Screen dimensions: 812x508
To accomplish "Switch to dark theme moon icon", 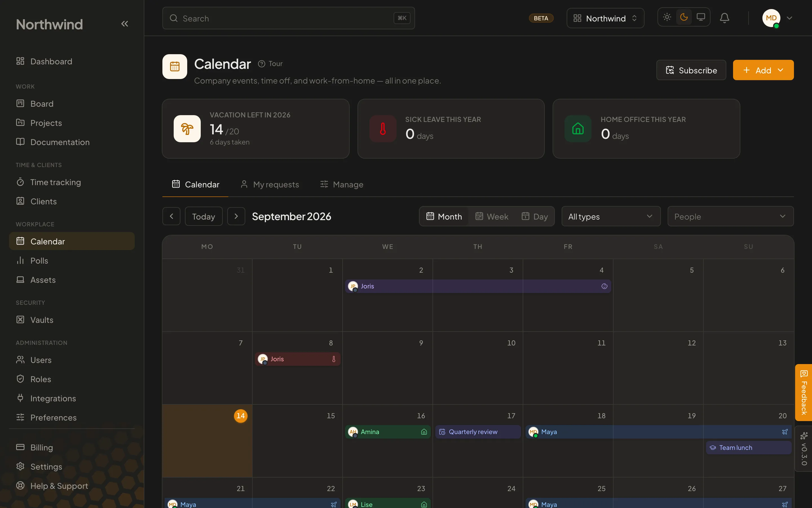I will 684,17.
